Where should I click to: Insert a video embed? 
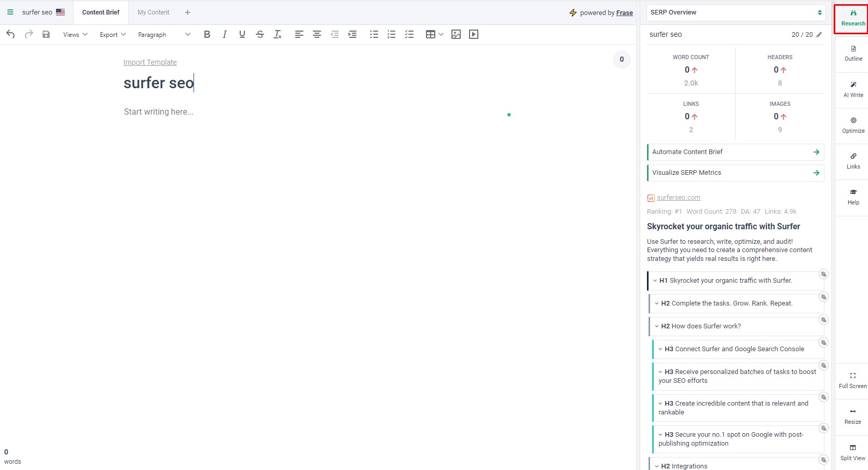click(x=474, y=34)
